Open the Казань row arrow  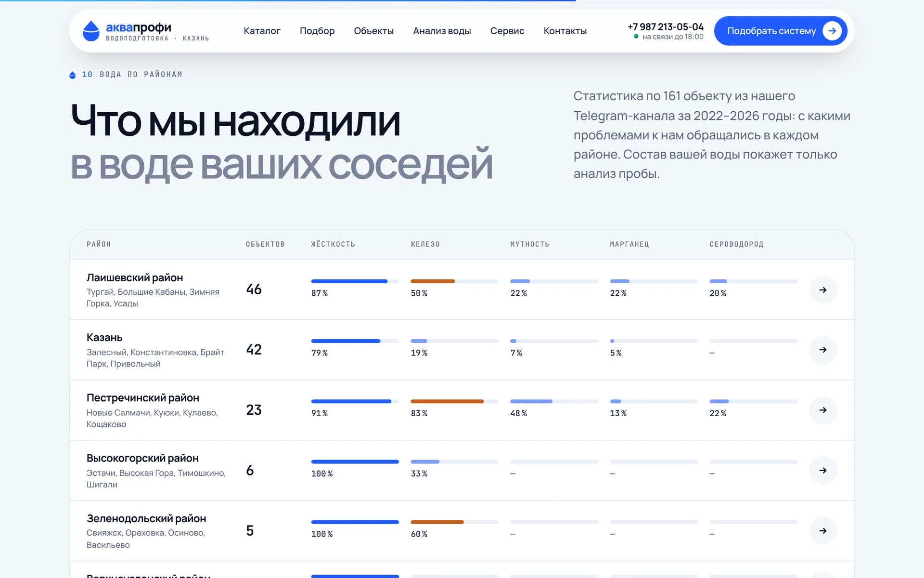point(823,350)
